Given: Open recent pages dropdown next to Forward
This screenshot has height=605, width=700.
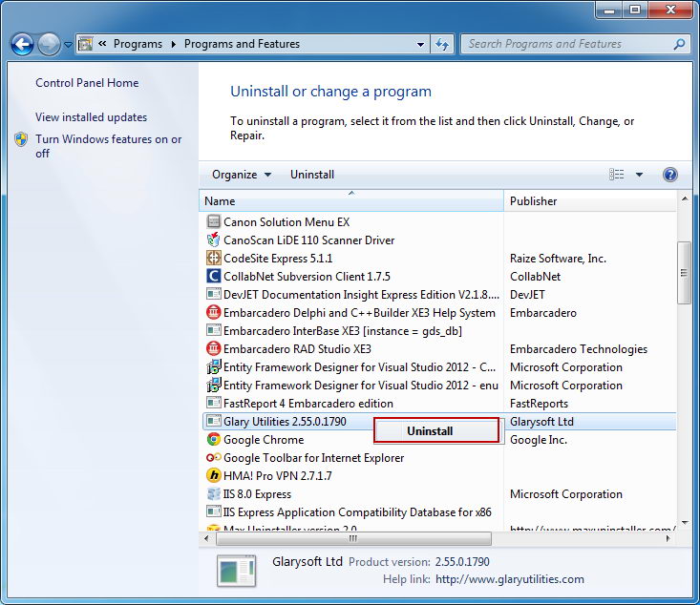Looking at the screenshot, I should point(68,45).
